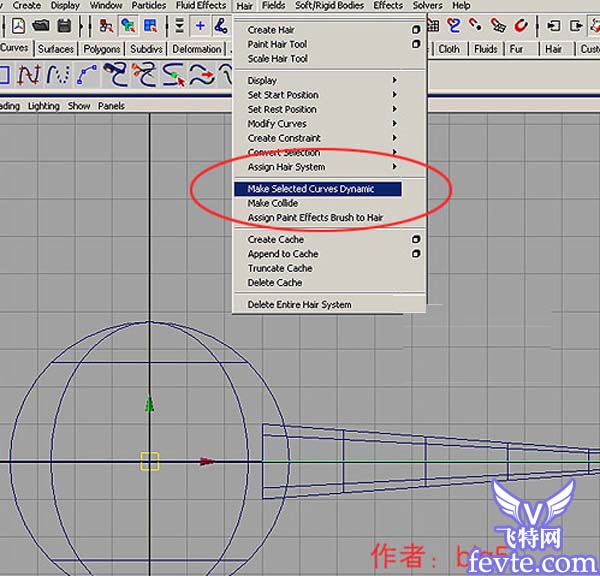Screen dimensions: 600x576
Task: Open the Solvers menu
Action: [x=427, y=5]
